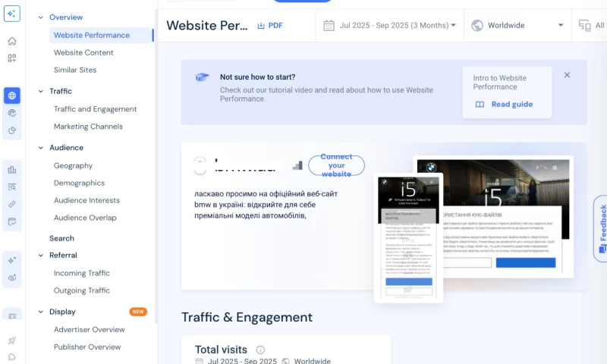Click the NEW badge beside Display
This screenshot has height=364, width=607.
[x=138, y=312]
